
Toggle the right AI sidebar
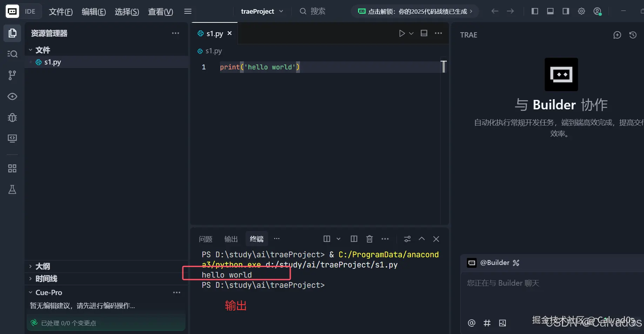tap(566, 11)
